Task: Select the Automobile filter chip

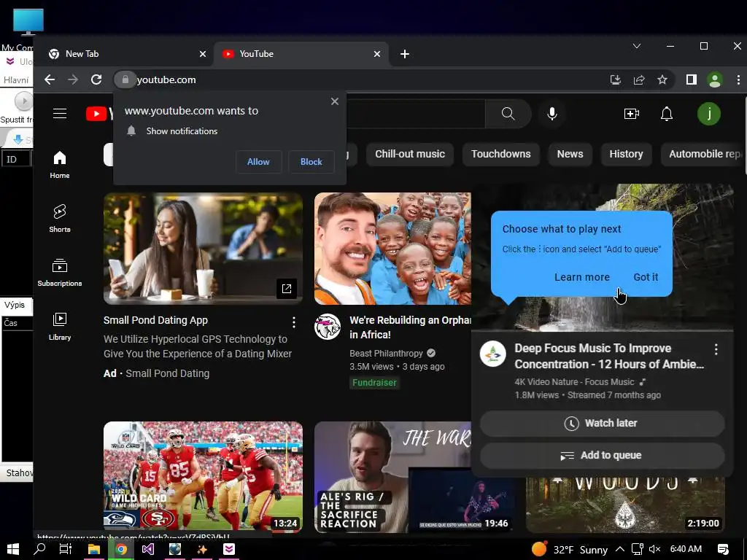Action: pos(703,155)
